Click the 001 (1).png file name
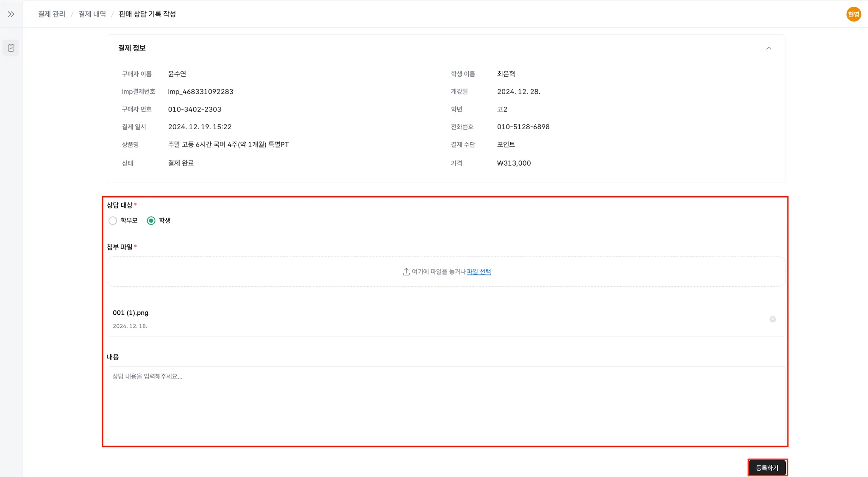The image size is (868, 477). point(131,313)
